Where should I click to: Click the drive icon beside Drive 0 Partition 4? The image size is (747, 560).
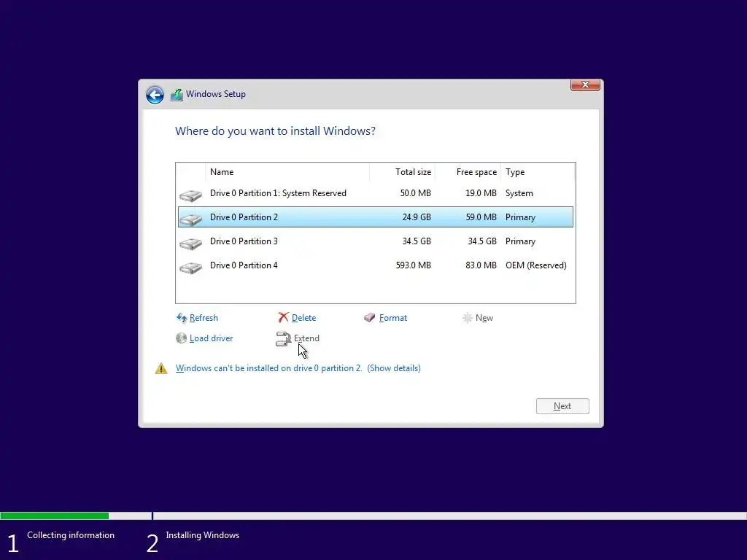click(190, 268)
